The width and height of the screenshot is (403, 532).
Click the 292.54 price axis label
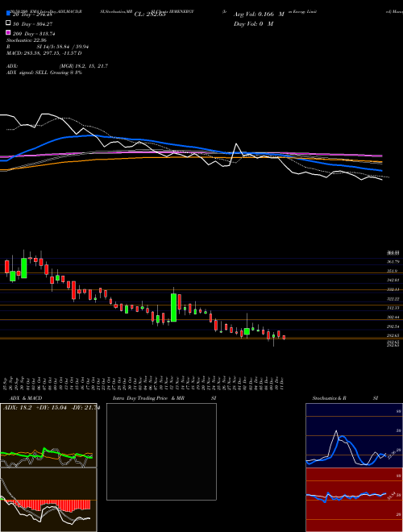(x=393, y=326)
